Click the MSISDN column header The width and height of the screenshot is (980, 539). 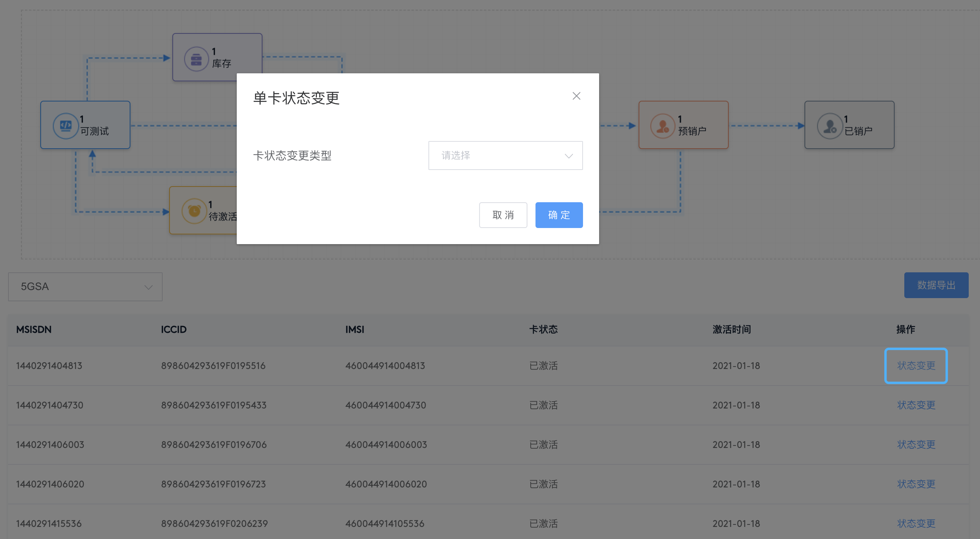click(x=33, y=330)
